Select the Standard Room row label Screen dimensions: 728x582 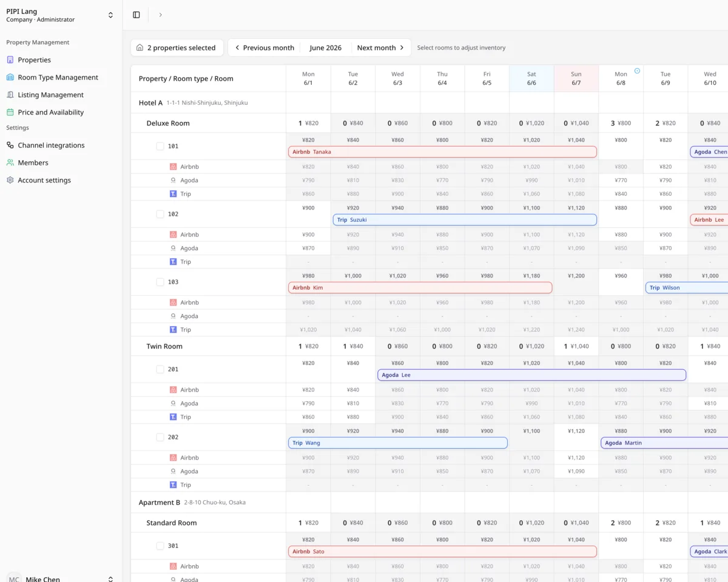pyautogui.click(x=172, y=523)
